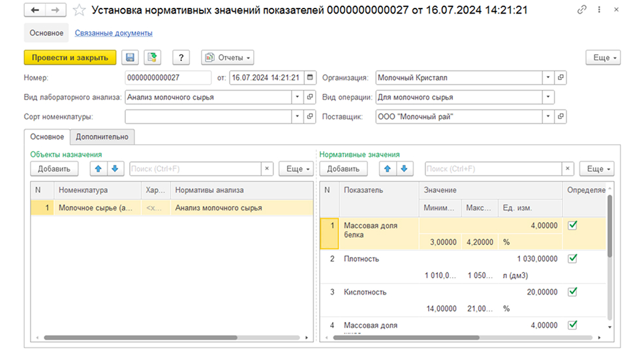
Task: Open calendar picker next to document date
Action: [310, 78]
